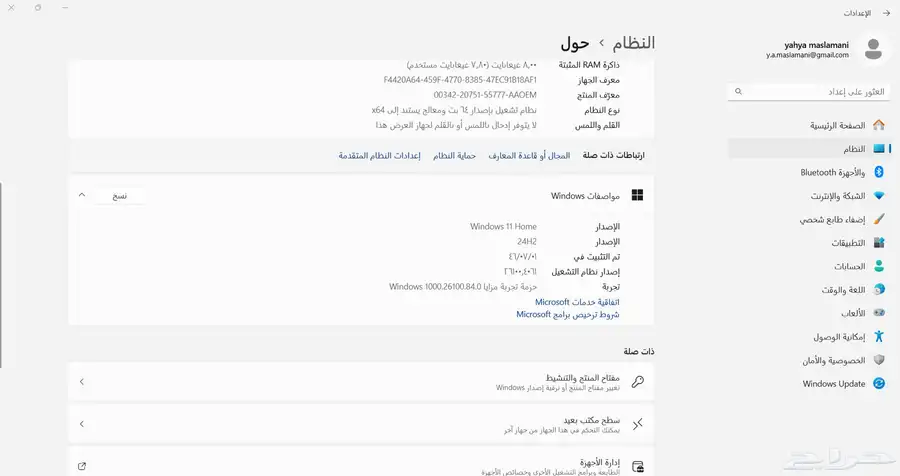900x476 pixels.
Task: Open الحسابات settings page
Action: [809, 266]
